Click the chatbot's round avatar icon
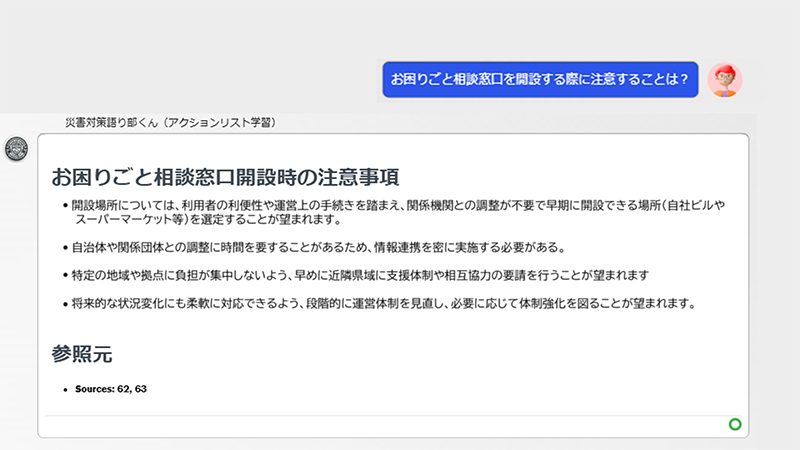Viewport: 800px width, 450px height. pos(17,150)
